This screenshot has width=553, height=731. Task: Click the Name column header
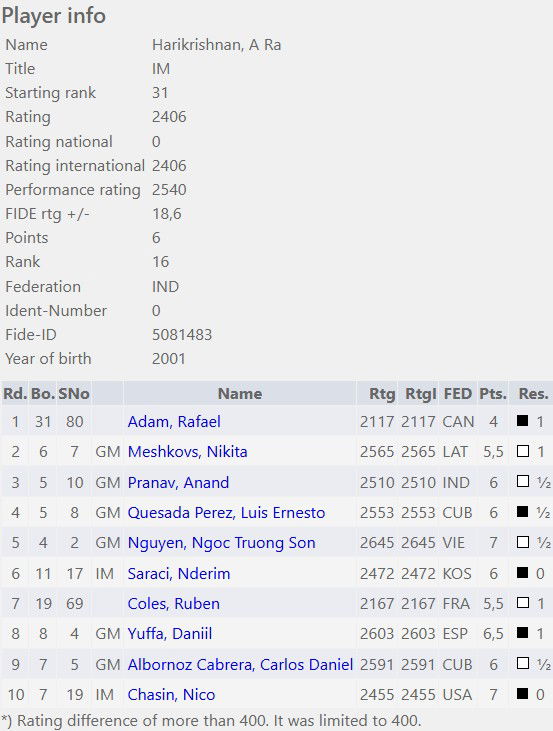240,393
